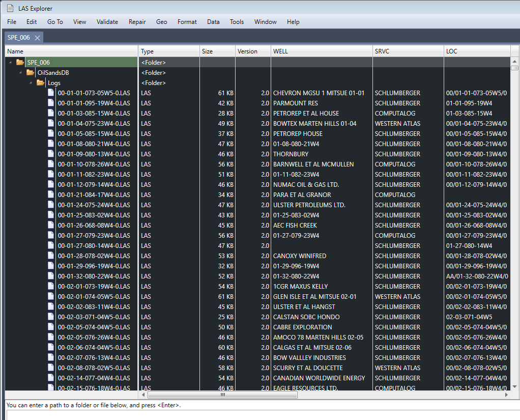Collapse the Logs folder node
The image size is (520, 420).
(31, 82)
